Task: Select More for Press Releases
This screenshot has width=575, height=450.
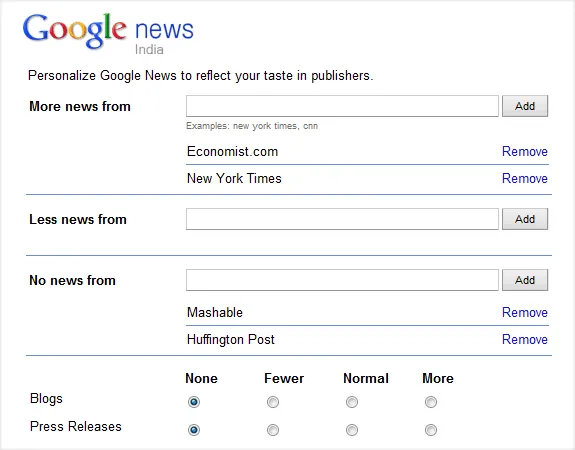Action: 431,429
